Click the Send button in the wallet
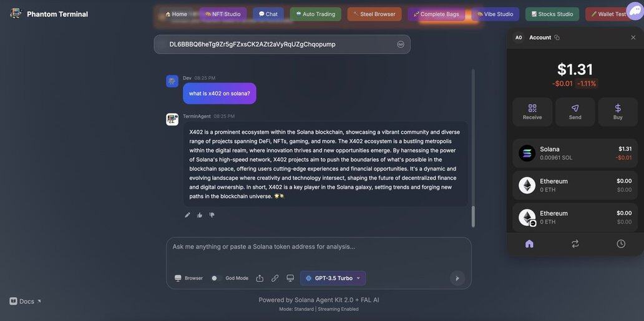This screenshot has width=644, height=321. [x=575, y=112]
